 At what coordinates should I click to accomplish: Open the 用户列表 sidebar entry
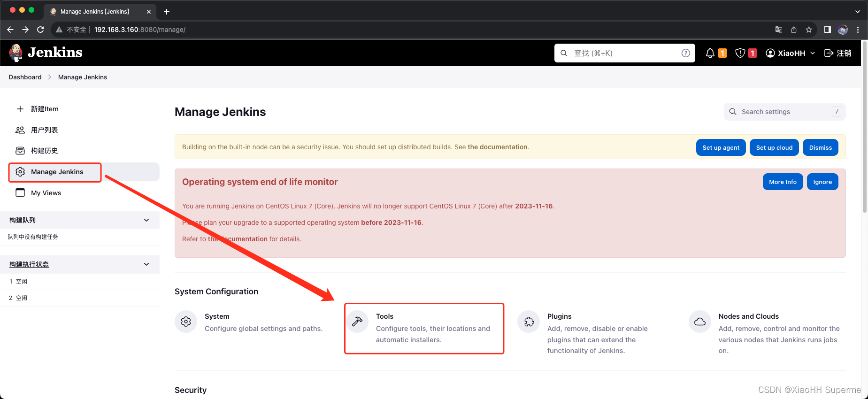click(x=84, y=130)
